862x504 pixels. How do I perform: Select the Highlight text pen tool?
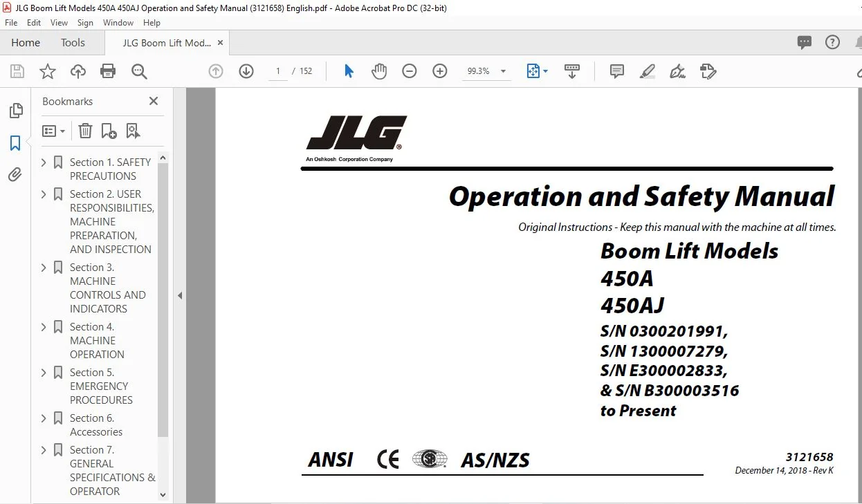tap(648, 71)
